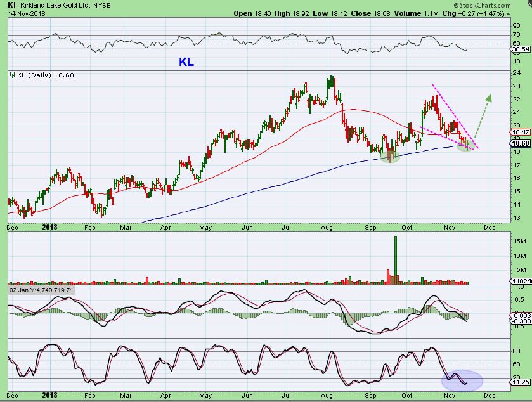Click the 90 label on RSI axis
The image size is (532, 402).
(x=517, y=26)
